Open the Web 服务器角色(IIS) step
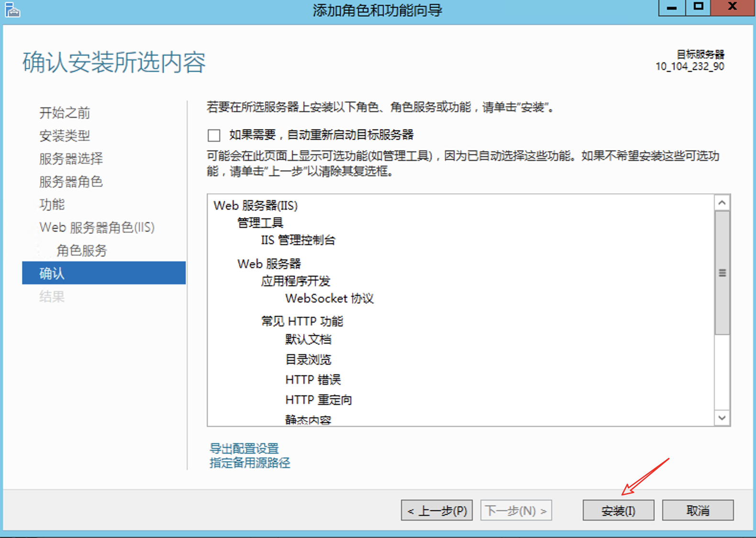Viewport: 756px width, 538px height. click(x=97, y=227)
